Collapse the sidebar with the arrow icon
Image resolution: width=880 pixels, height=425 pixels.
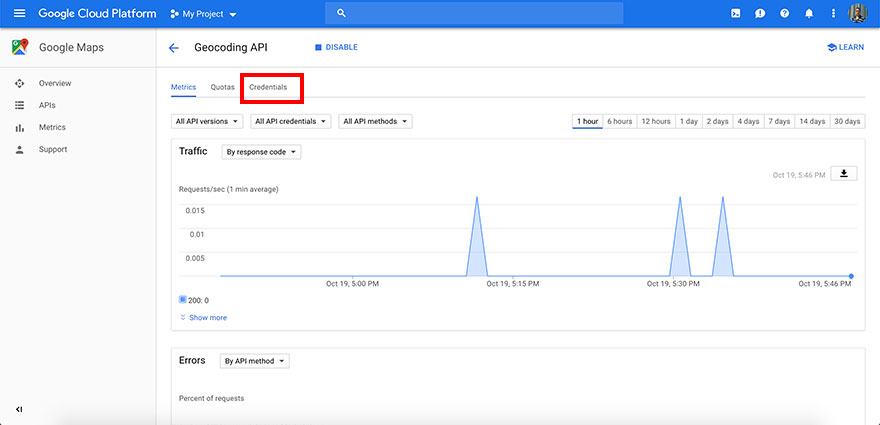click(x=19, y=409)
